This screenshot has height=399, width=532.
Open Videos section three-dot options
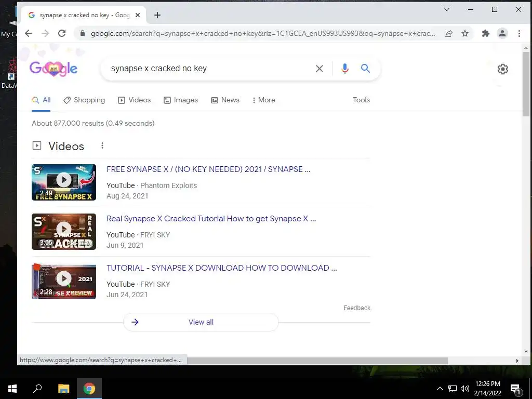pyautogui.click(x=102, y=145)
